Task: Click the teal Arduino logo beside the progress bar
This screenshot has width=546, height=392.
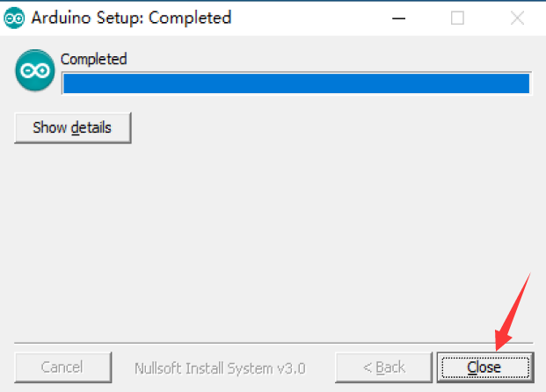Action: pyautogui.click(x=35, y=71)
